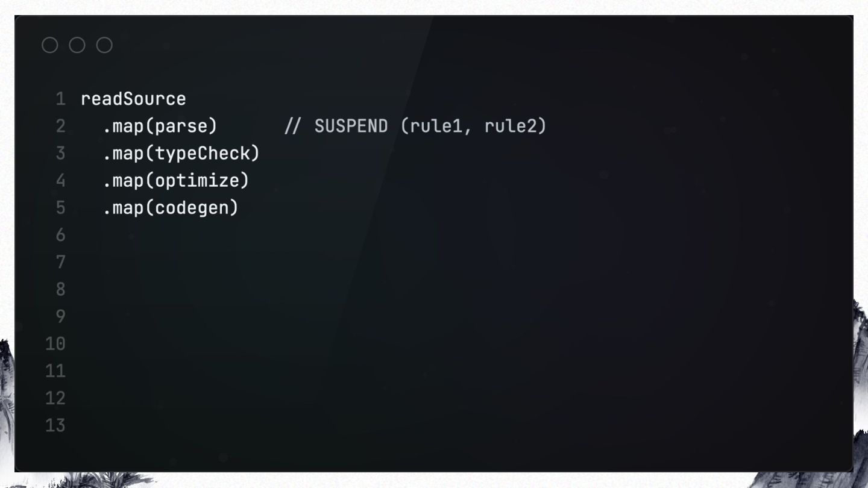The image size is (868, 488).
Task: Click line number 12 in gutter
Action: click(x=55, y=398)
